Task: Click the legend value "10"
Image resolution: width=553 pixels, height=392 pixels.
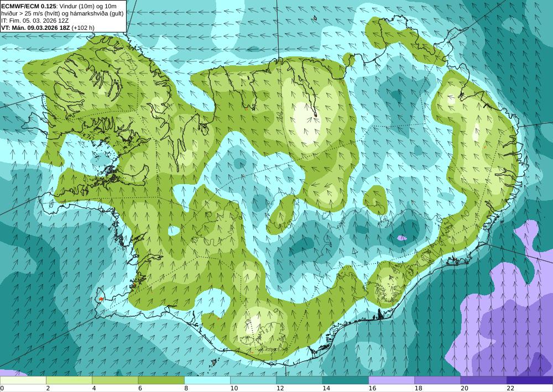Action: click(x=234, y=389)
